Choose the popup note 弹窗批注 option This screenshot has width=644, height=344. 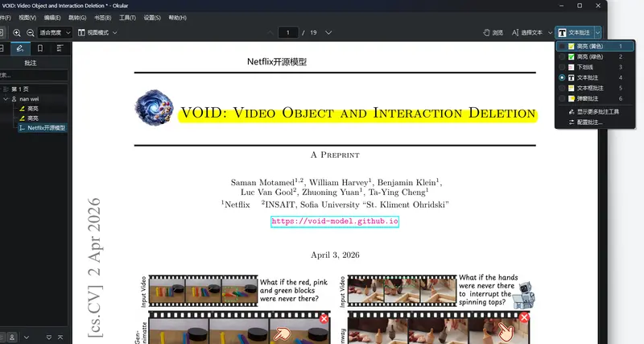click(x=588, y=97)
